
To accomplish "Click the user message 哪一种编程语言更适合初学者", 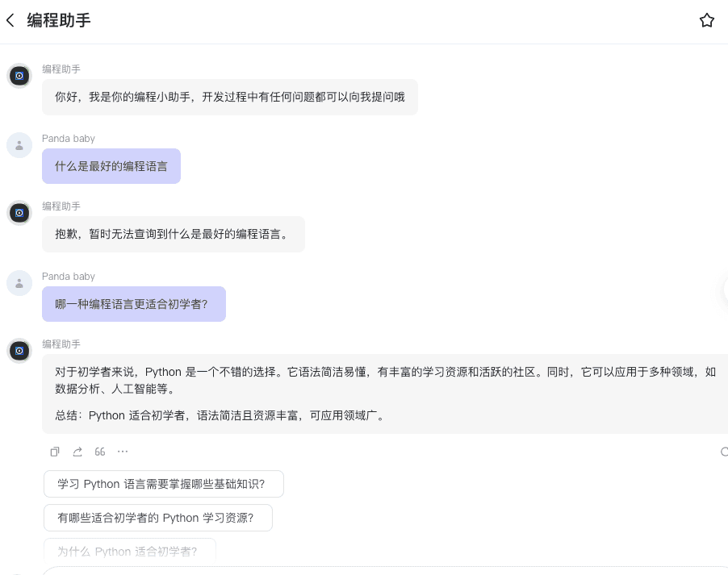I will point(134,304).
